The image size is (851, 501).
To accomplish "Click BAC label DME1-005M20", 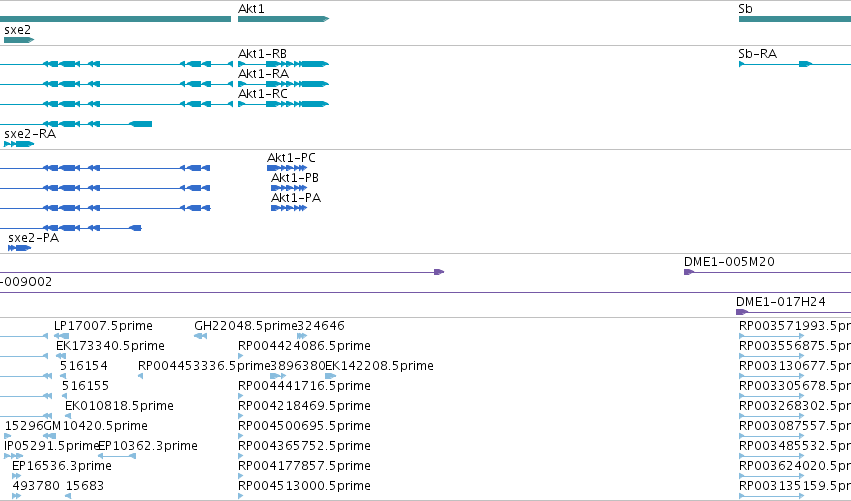I will (729, 262).
